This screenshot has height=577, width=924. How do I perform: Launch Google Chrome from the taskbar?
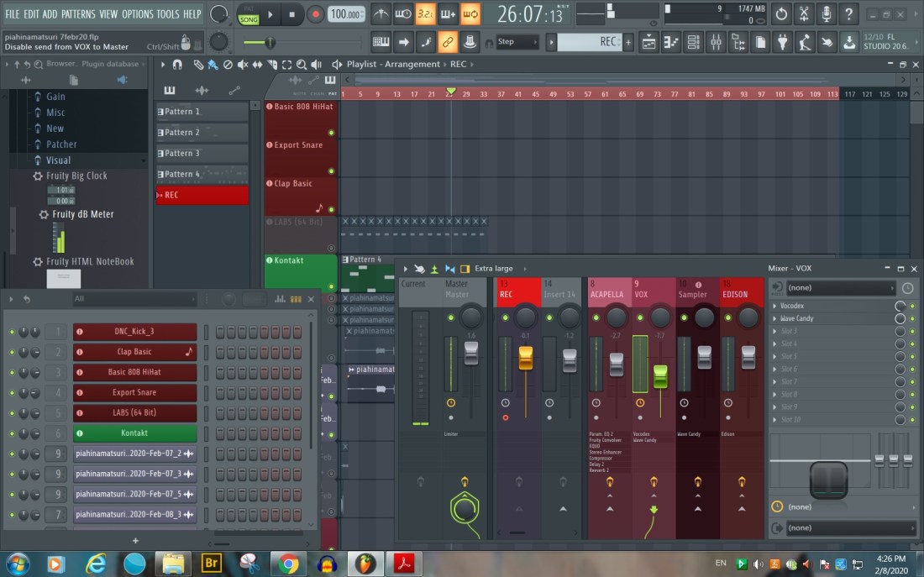[288, 563]
